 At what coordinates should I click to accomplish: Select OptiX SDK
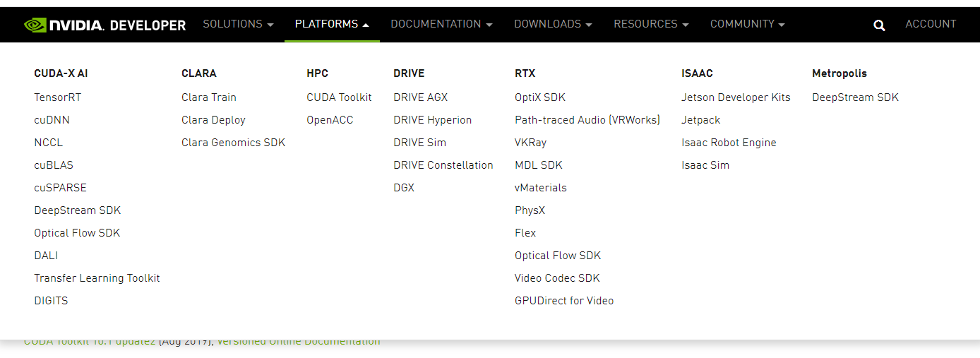[540, 97]
